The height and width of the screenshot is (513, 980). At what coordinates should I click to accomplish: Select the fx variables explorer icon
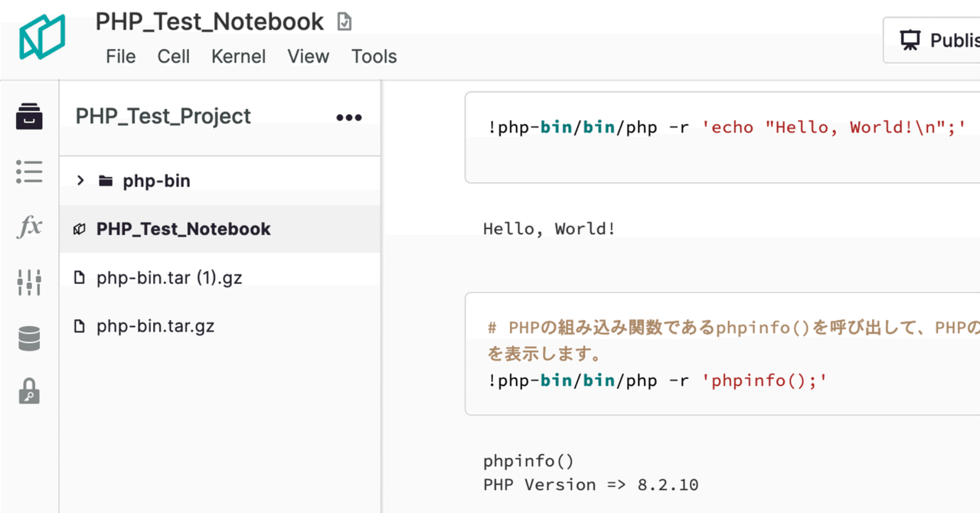coord(29,227)
